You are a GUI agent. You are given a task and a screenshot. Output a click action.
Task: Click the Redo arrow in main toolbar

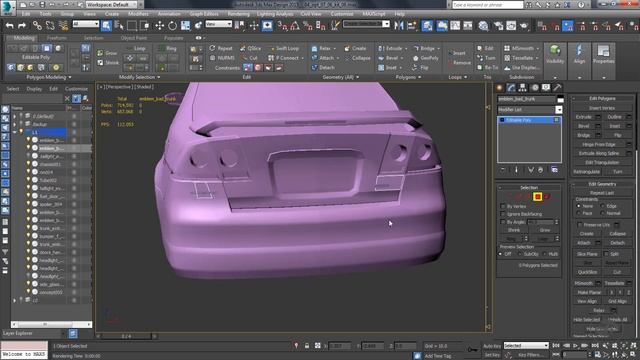[x=22, y=26]
